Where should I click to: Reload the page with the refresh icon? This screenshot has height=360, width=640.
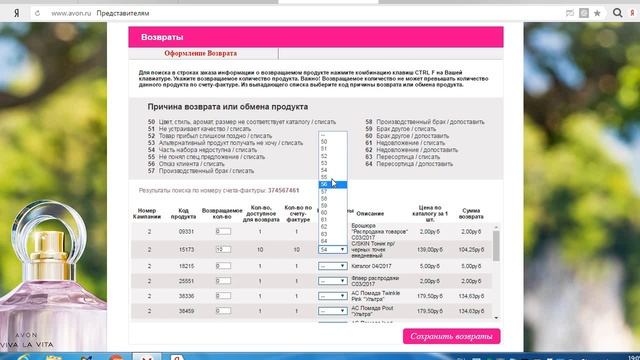click(38, 13)
